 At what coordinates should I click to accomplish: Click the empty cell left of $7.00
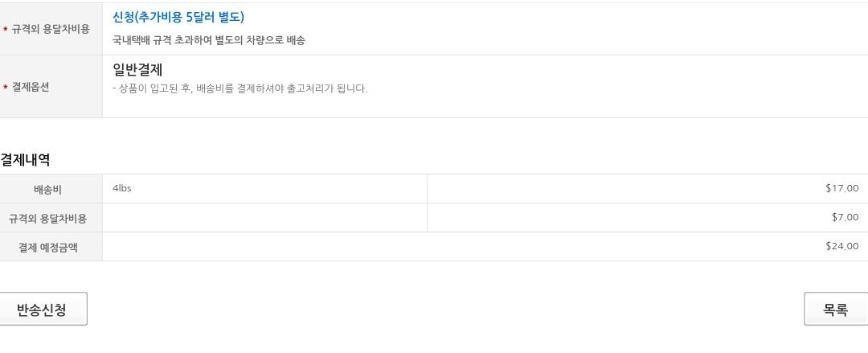[x=264, y=218]
